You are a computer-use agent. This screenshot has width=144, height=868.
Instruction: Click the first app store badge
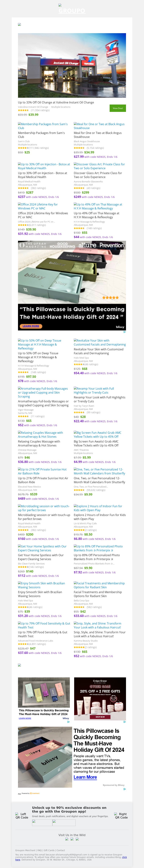click(42, 822)
